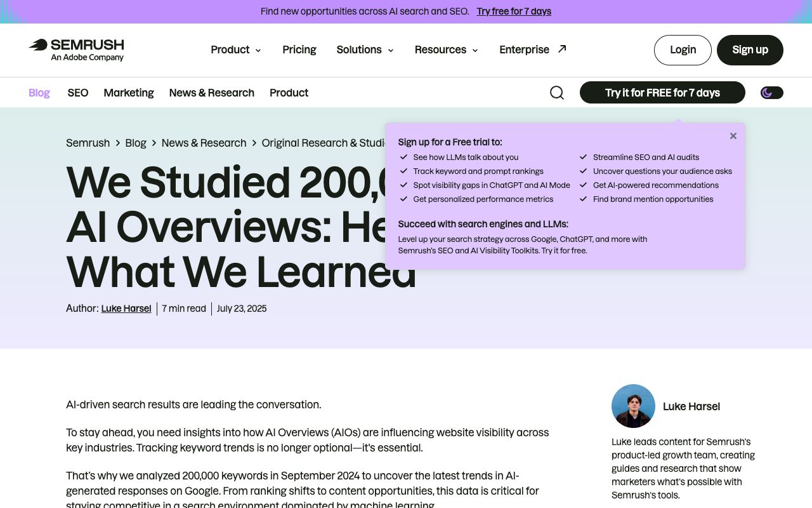Expand the Resources dropdown menu
This screenshot has height=508, width=812.
click(447, 50)
